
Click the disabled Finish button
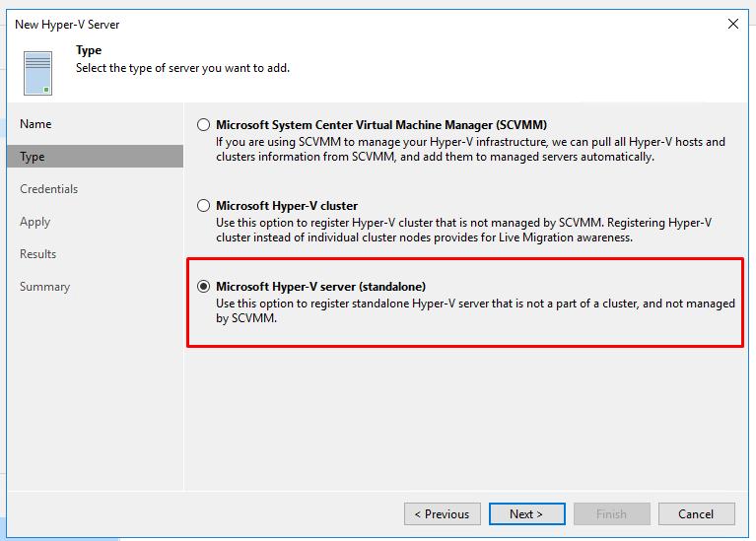pos(611,514)
